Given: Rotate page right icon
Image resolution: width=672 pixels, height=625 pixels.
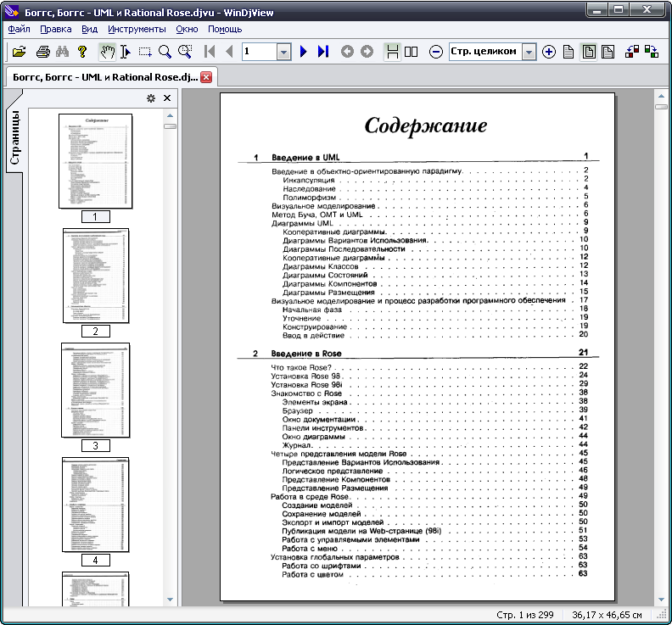Looking at the screenshot, I should point(652,52).
